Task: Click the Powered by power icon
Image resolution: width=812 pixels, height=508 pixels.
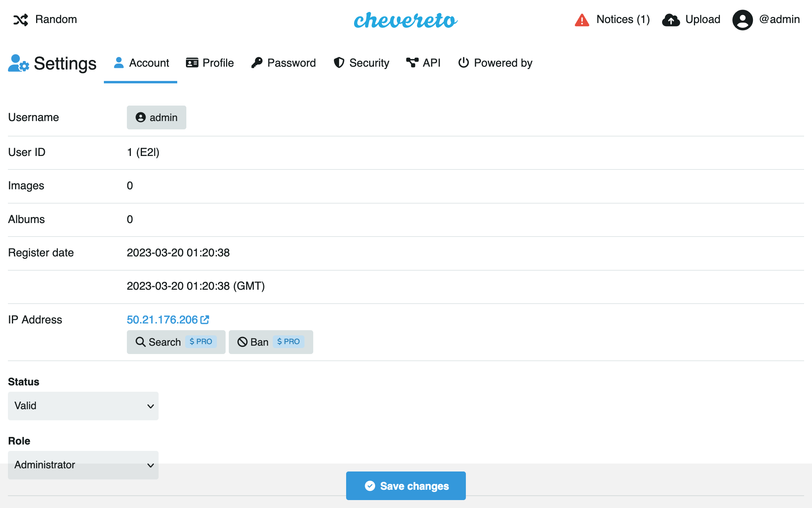Action: coord(463,63)
